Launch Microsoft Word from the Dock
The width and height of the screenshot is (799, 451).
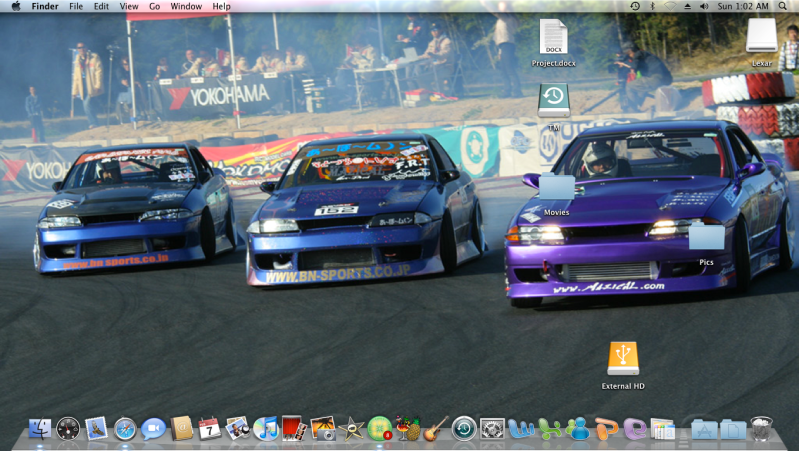click(521, 429)
